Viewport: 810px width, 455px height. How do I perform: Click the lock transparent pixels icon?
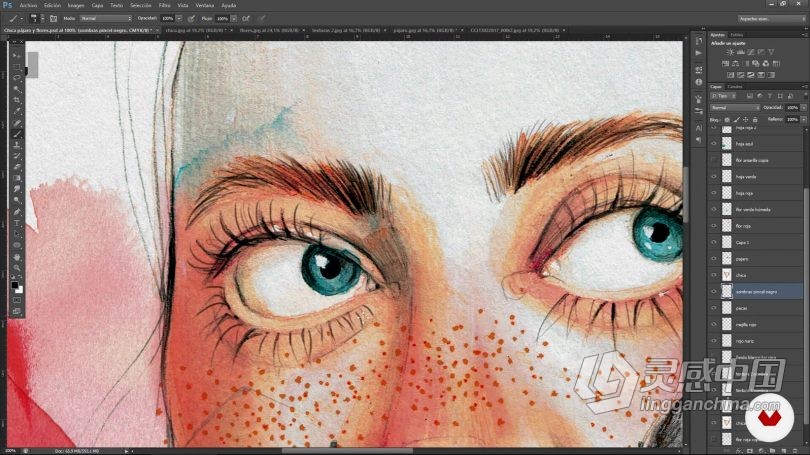727,120
